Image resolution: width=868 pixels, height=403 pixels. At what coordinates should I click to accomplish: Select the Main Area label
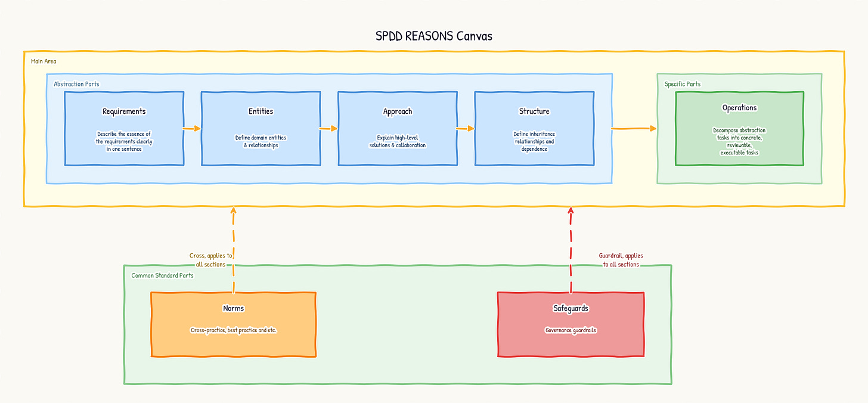(x=44, y=61)
